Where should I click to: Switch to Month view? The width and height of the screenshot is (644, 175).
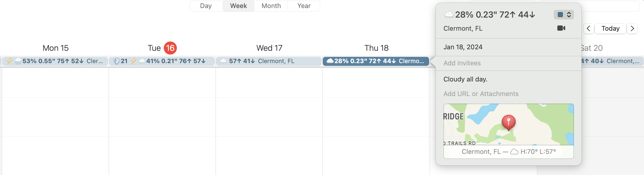pyautogui.click(x=271, y=6)
